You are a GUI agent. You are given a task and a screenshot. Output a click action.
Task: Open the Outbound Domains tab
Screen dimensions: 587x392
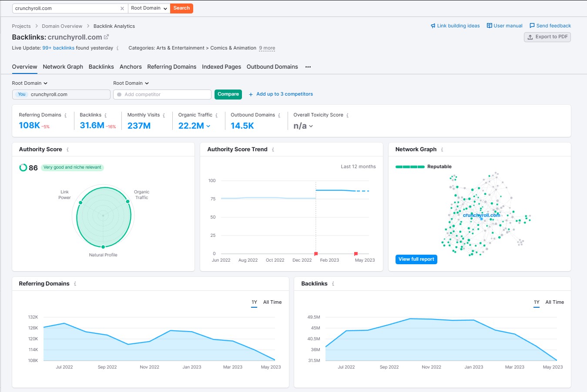pyautogui.click(x=272, y=67)
